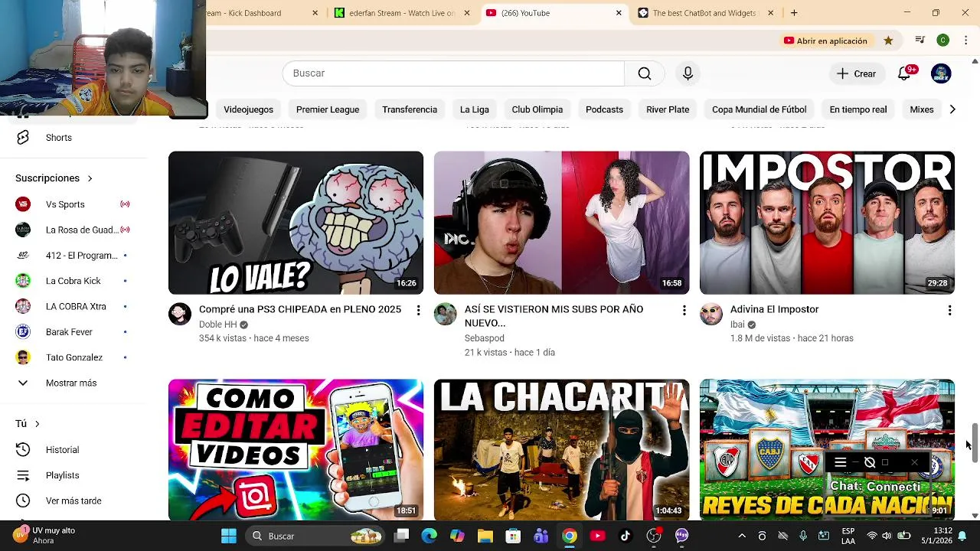Open Microsoft Edge from taskbar
This screenshot has height=551, width=980.
(429, 536)
